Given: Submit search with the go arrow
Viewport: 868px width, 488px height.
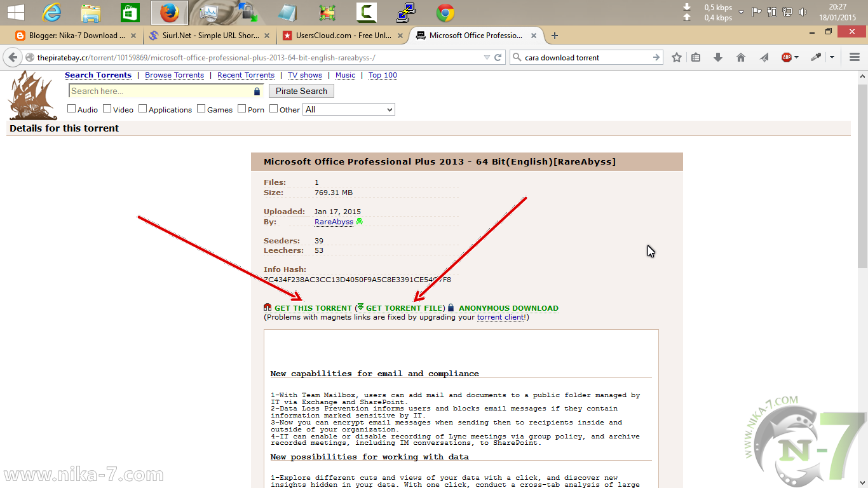Looking at the screenshot, I should (x=656, y=57).
